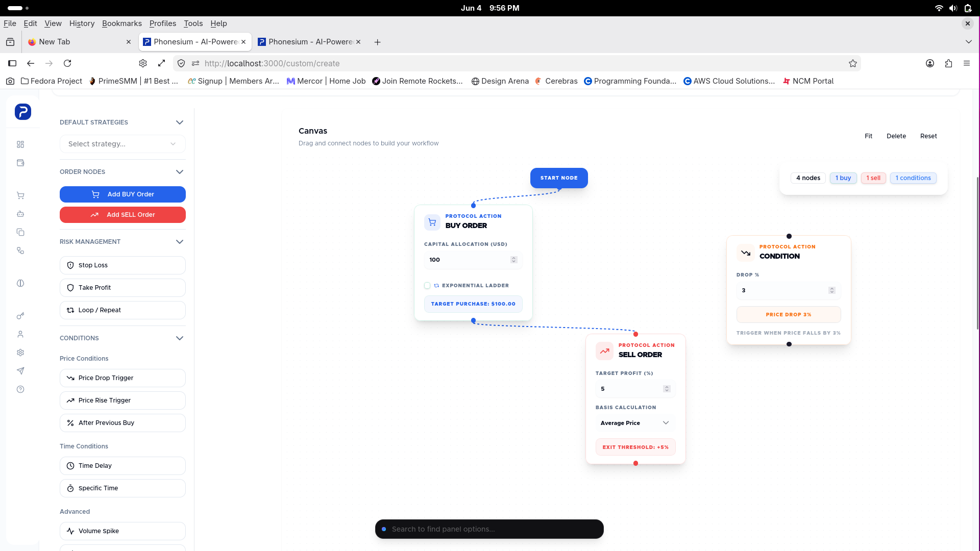Add a Volume Spike condition

tap(122, 531)
